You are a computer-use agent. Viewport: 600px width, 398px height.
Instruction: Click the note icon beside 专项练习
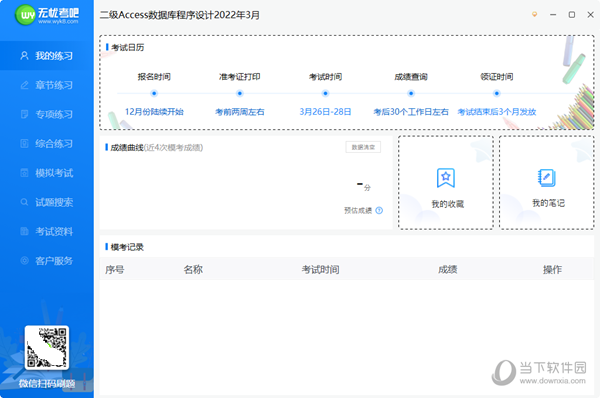click(24, 114)
